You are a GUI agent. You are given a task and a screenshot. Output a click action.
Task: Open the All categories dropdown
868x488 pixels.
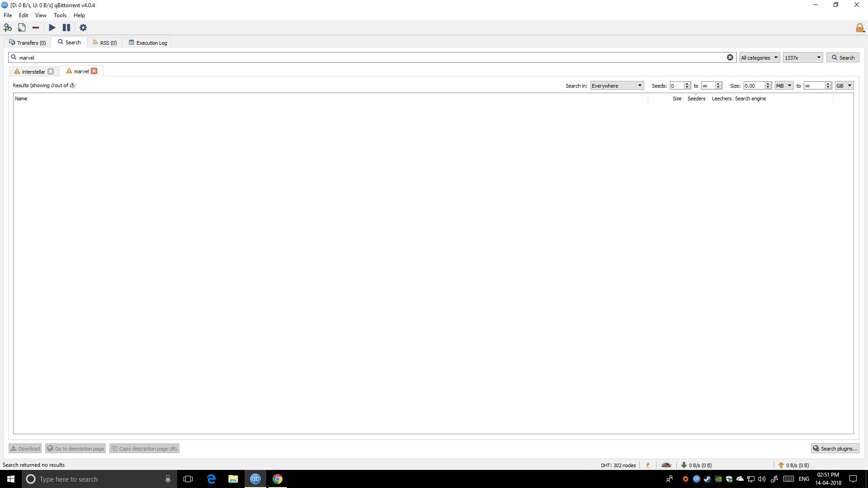click(x=759, y=57)
